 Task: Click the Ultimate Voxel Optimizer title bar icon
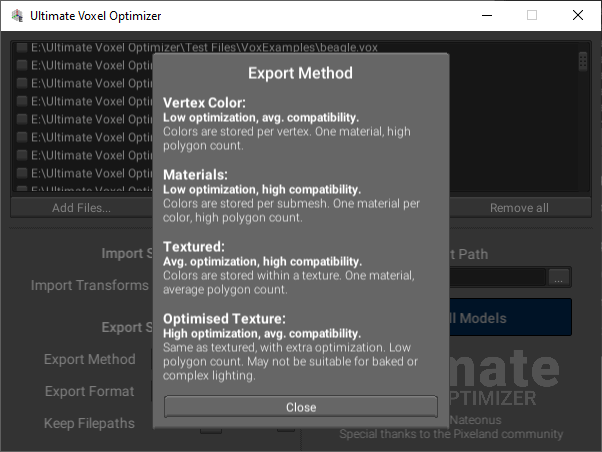click(17, 16)
